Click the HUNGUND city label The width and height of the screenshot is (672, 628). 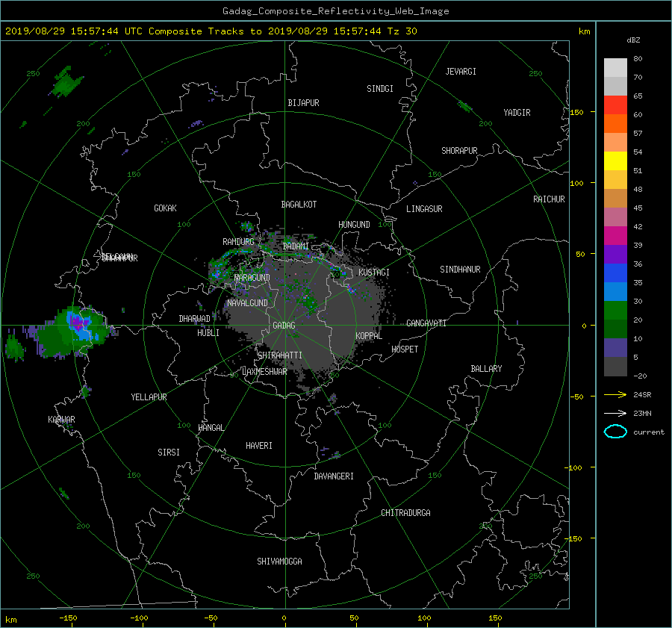click(354, 225)
